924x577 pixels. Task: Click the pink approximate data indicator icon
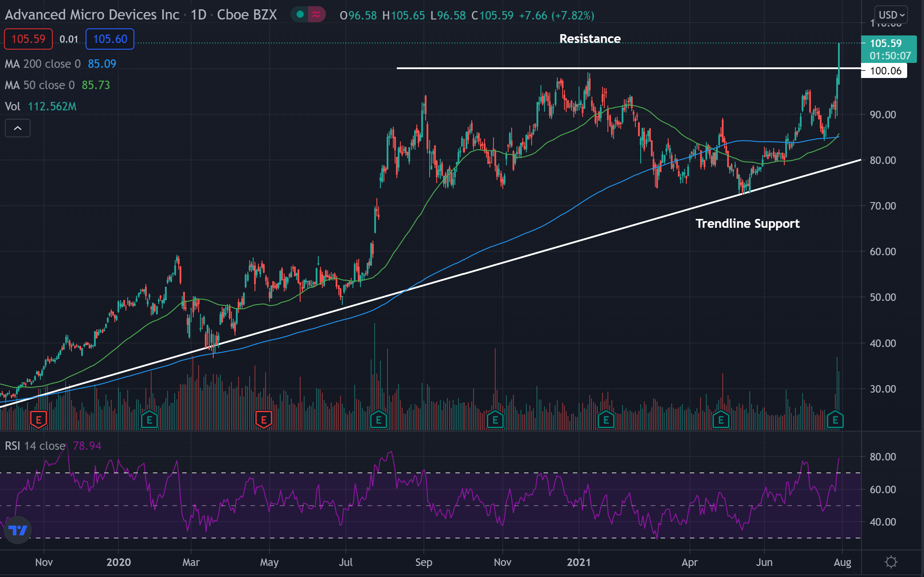click(317, 15)
